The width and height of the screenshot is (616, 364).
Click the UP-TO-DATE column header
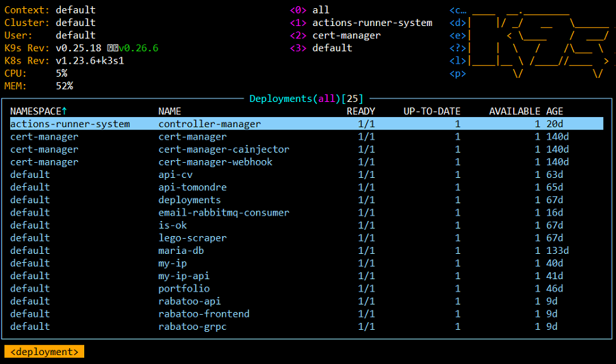[432, 111]
